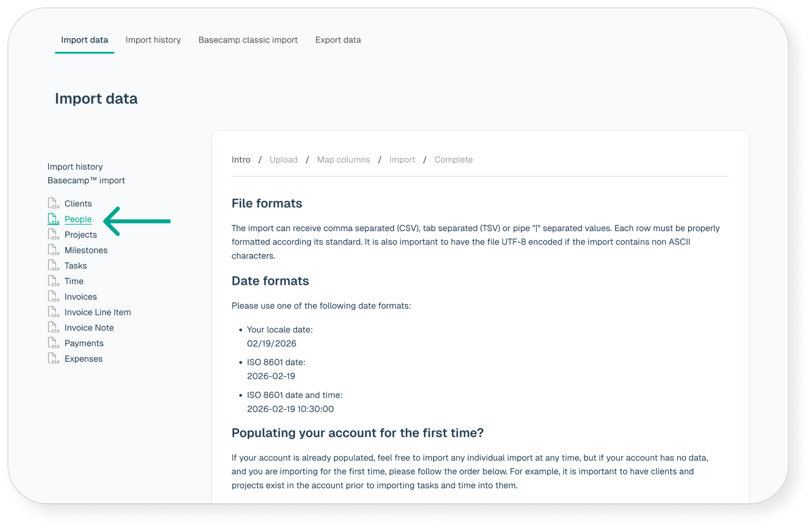Select the Complete step in breadcrumb
The width and height of the screenshot is (812, 527).
click(453, 160)
